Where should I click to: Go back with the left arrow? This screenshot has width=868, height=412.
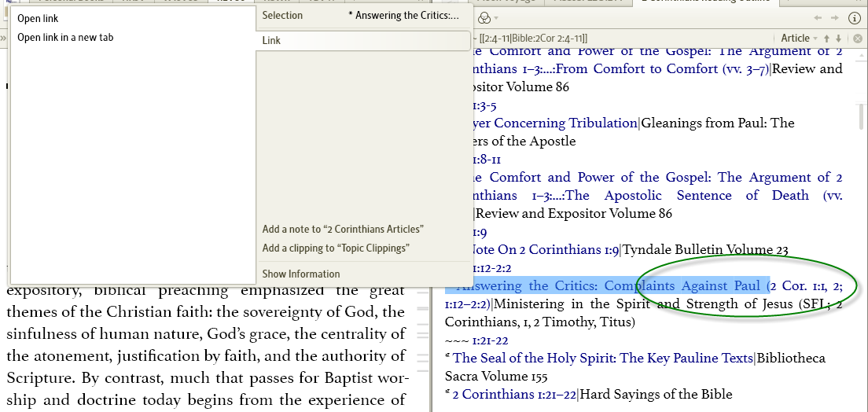pos(818,18)
